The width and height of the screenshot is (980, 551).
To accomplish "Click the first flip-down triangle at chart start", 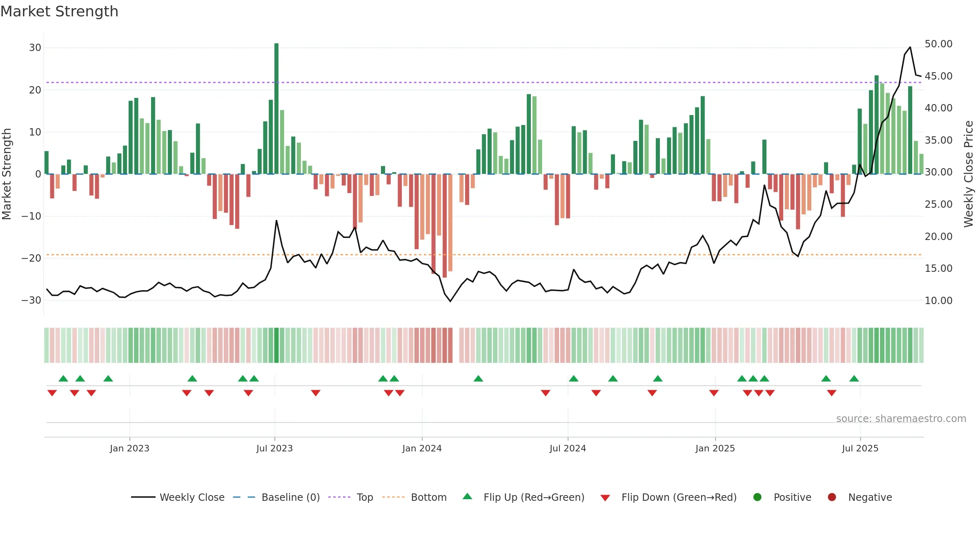I will (52, 393).
